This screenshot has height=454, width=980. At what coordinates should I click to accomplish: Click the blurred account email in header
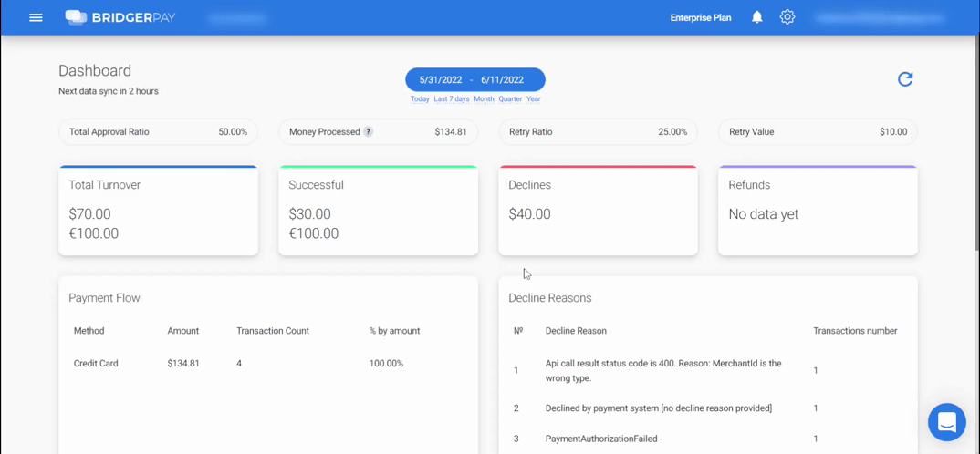tap(880, 17)
